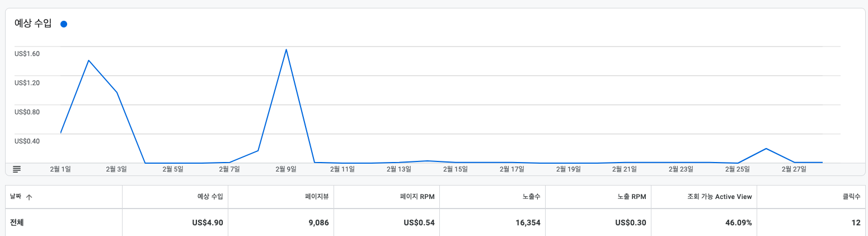This screenshot has width=868, height=236.
Task: Sort by 클릭수 column header
Action: [x=852, y=197]
